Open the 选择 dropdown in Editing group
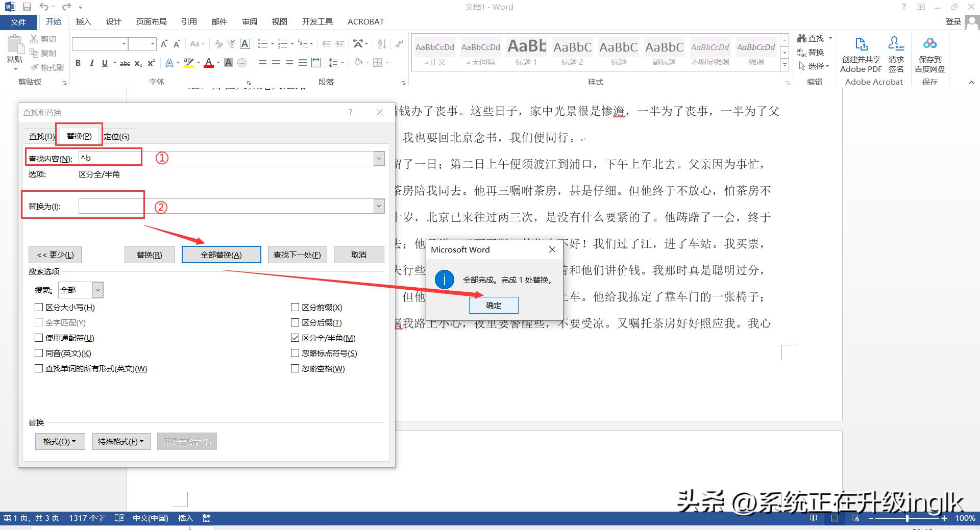The height and width of the screenshot is (530, 980). [814, 66]
